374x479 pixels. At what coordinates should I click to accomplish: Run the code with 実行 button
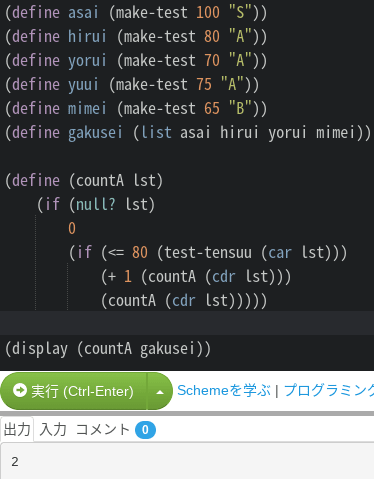74,391
